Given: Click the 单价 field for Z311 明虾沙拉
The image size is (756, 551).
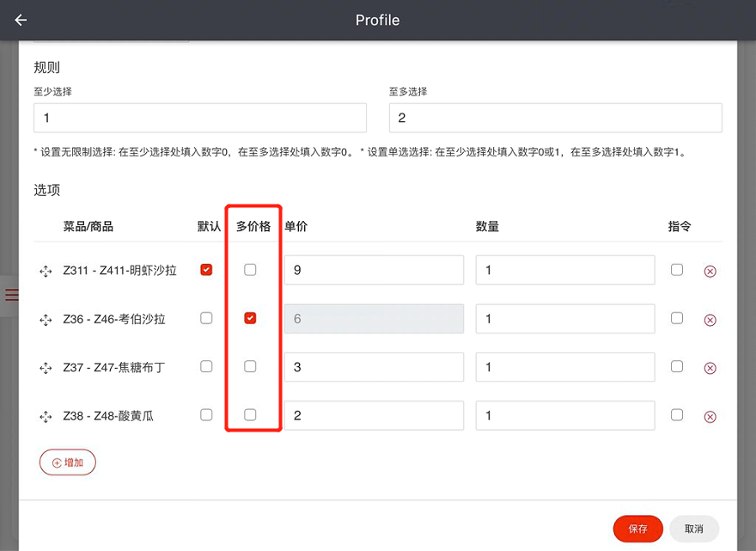Looking at the screenshot, I should [375, 270].
